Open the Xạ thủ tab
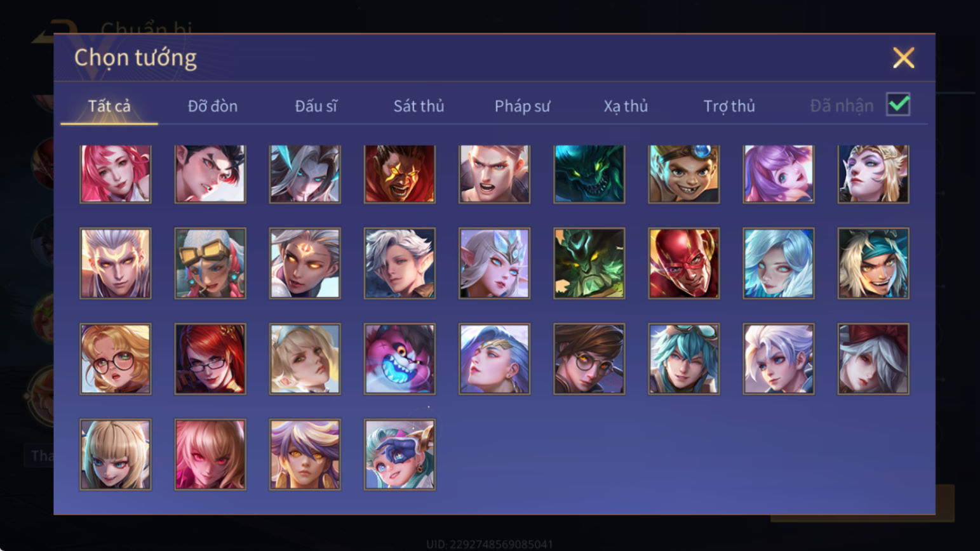 [626, 106]
